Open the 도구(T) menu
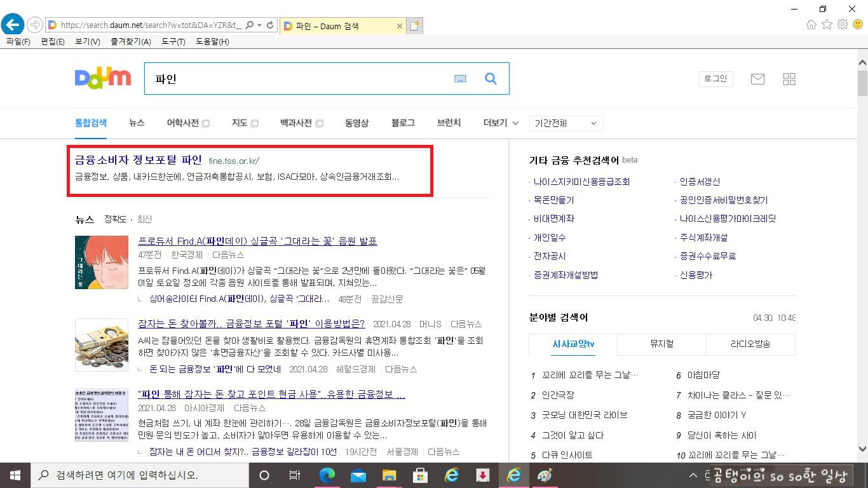 (173, 41)
